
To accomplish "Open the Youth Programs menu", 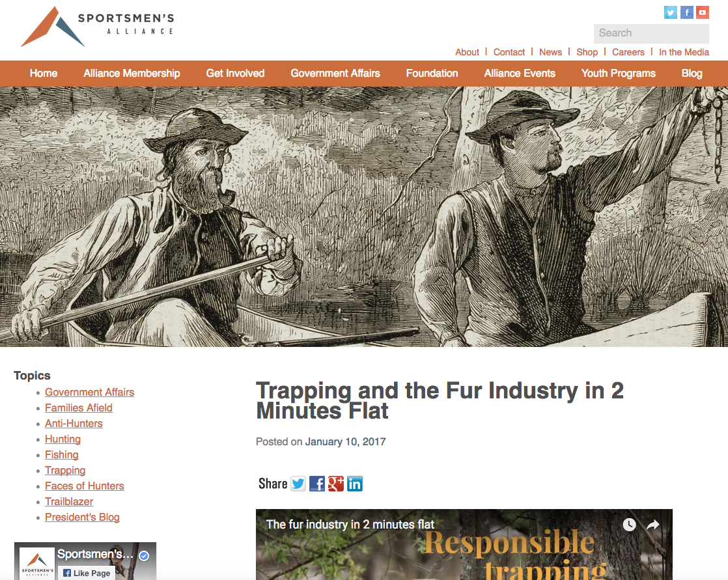I will (619, 74).
